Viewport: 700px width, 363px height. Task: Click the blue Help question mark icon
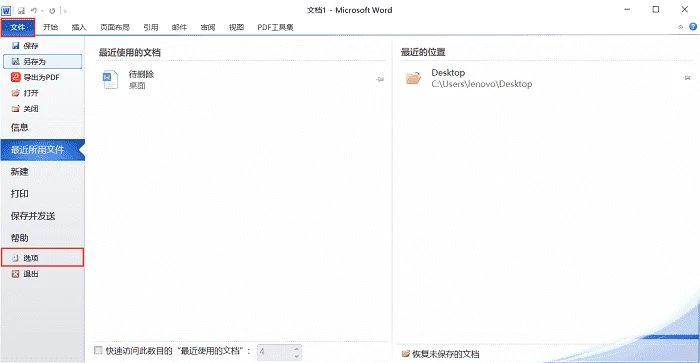pos(693,27)
